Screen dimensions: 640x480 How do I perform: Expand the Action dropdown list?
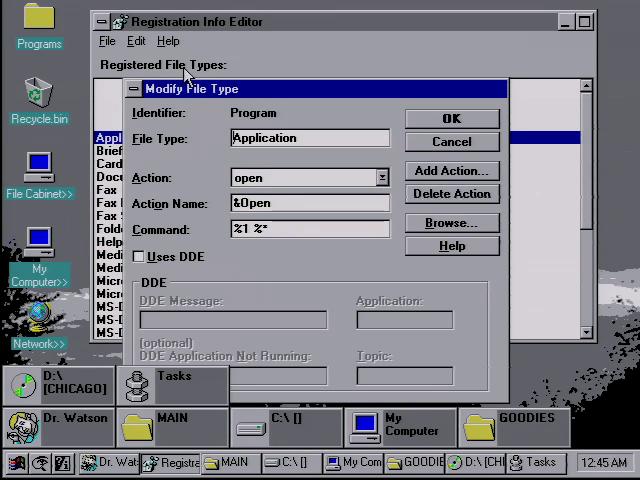point(382,178)
